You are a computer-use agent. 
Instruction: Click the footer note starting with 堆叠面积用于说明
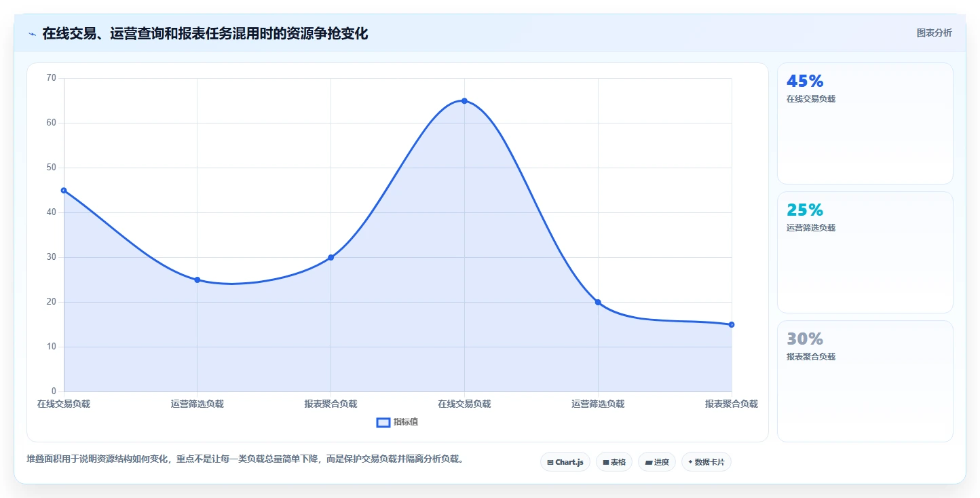(x=246, y=459)
